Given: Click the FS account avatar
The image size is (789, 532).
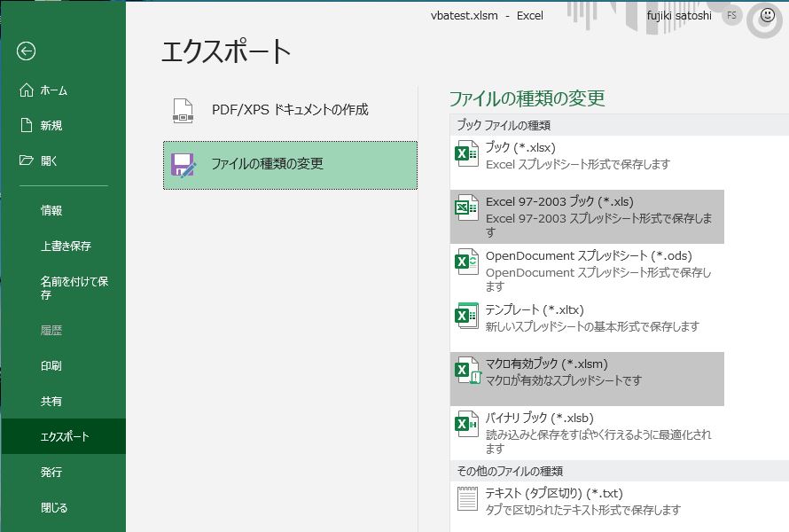Looking at the screenshot, I should click(731, 16).
